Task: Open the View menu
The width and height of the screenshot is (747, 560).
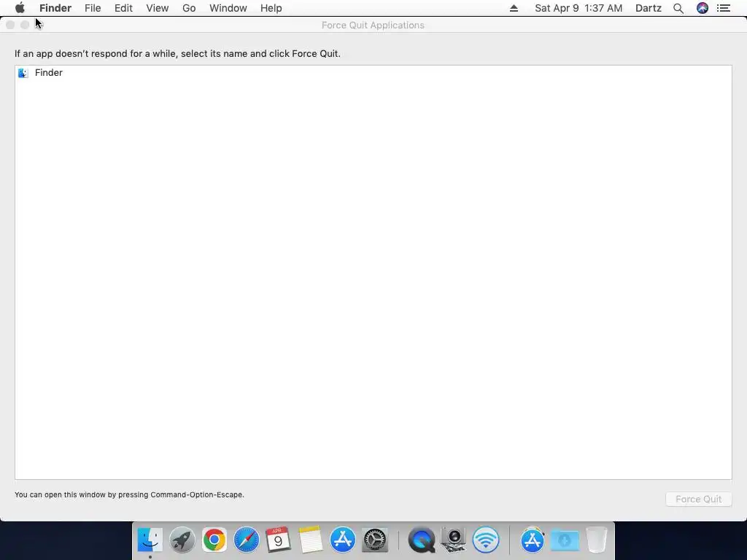Action: pyautogui.click(x=158, y=8)
